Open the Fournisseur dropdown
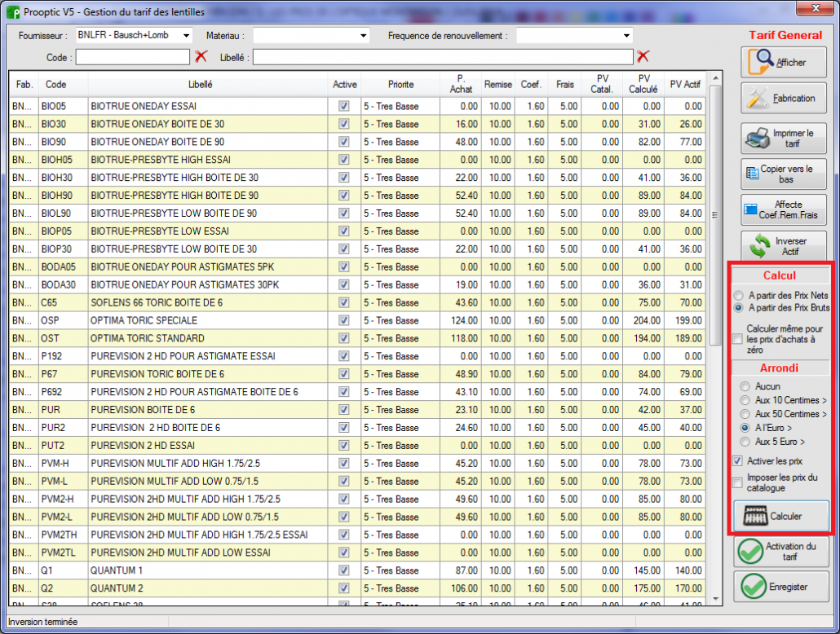 click(186, 35)
